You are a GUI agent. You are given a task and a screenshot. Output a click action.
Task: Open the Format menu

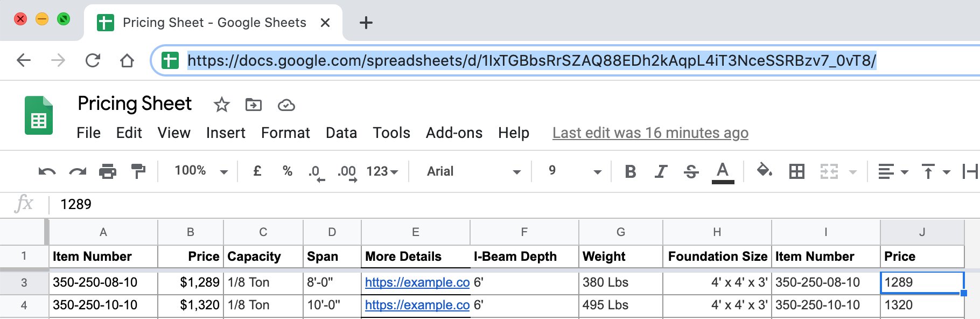pos(285,133)
